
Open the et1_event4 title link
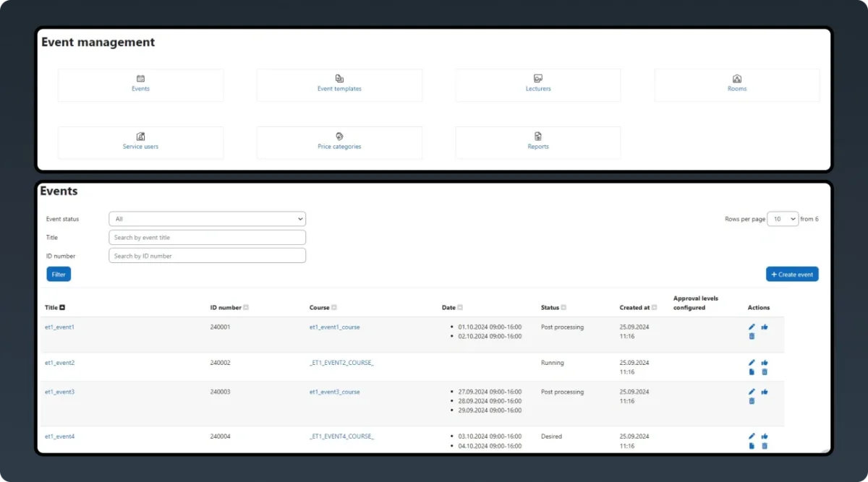click(59, 436)
